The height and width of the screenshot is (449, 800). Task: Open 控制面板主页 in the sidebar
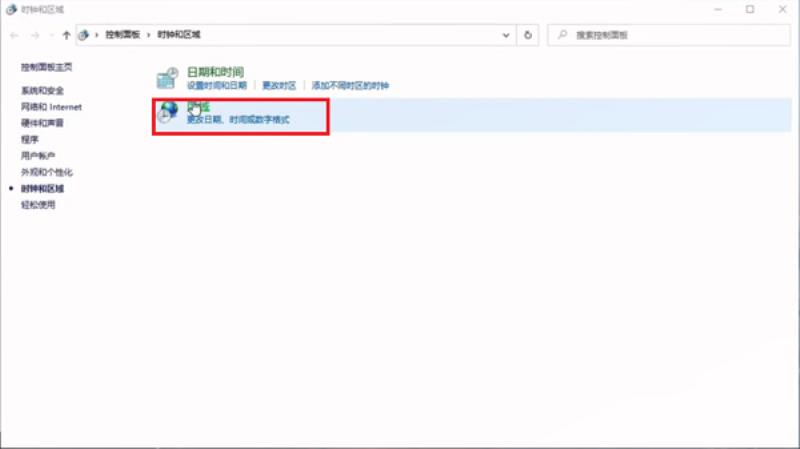(46, 67)
